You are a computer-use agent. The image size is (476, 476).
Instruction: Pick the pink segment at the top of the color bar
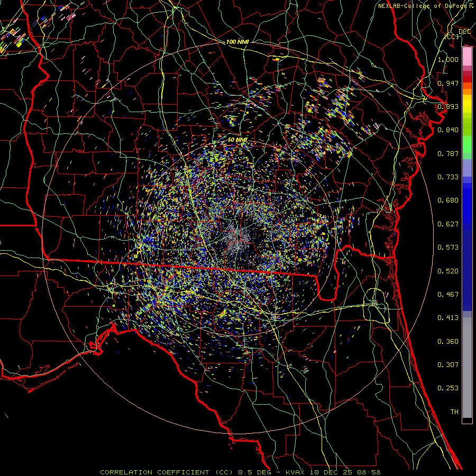(x=467, y=57)
